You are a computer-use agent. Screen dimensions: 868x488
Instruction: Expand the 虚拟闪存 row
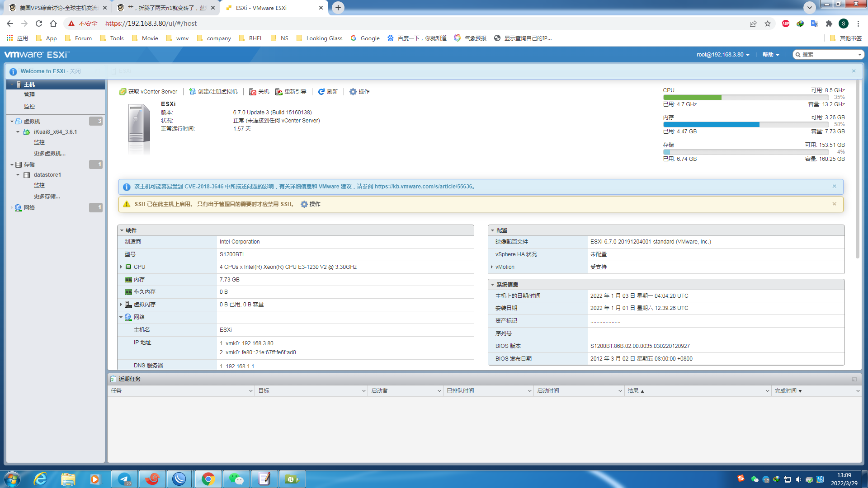click(121, 305)
